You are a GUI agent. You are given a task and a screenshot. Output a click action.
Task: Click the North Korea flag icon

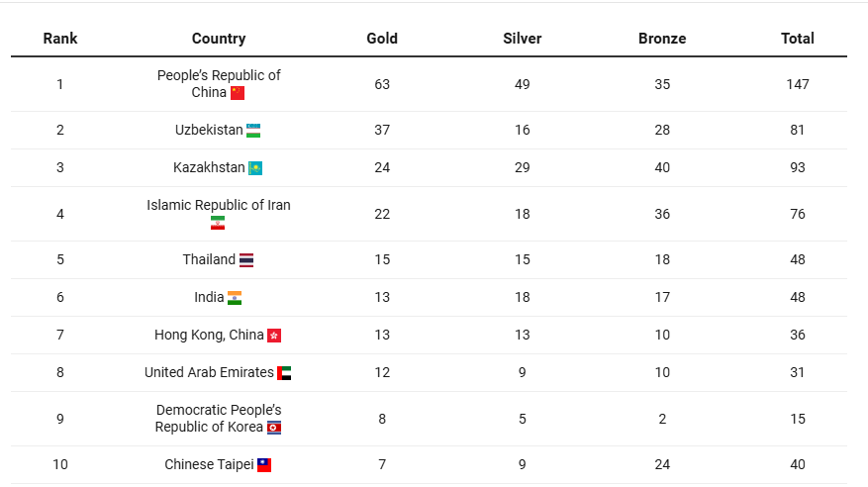coord(274,428)
